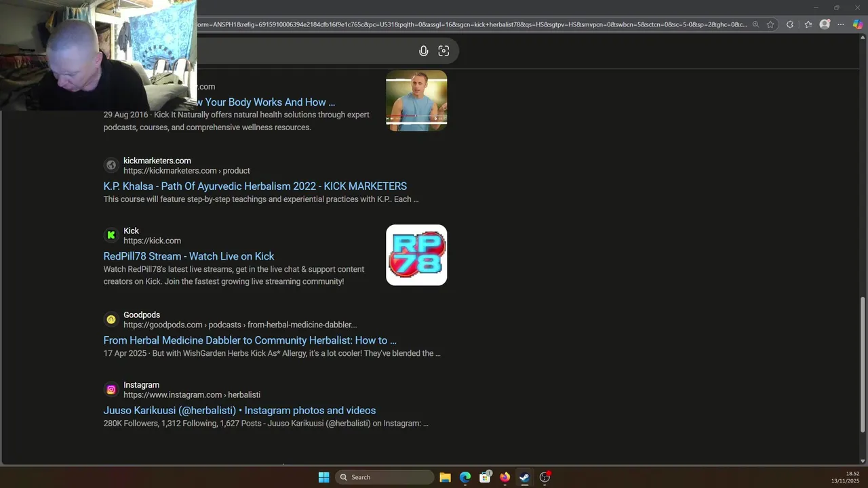Click the zoom magnifier icon in address bar
Screen dimensions: 868x488
(x=755, y=24)
